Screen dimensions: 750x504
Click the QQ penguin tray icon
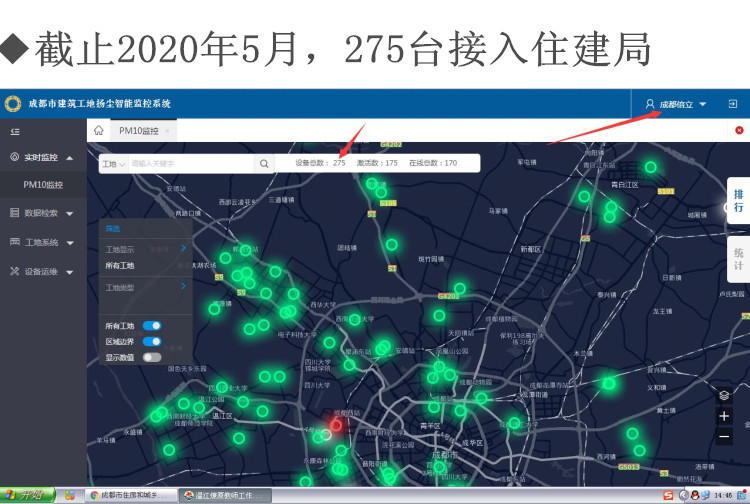point(695,495)
